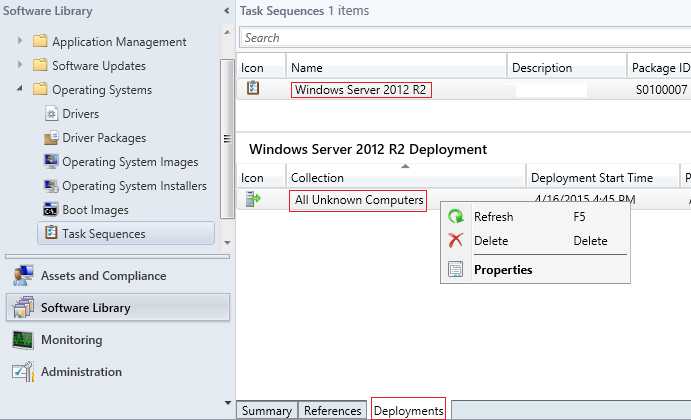
Task: Click the Drivers node icon
Action: 51,113
